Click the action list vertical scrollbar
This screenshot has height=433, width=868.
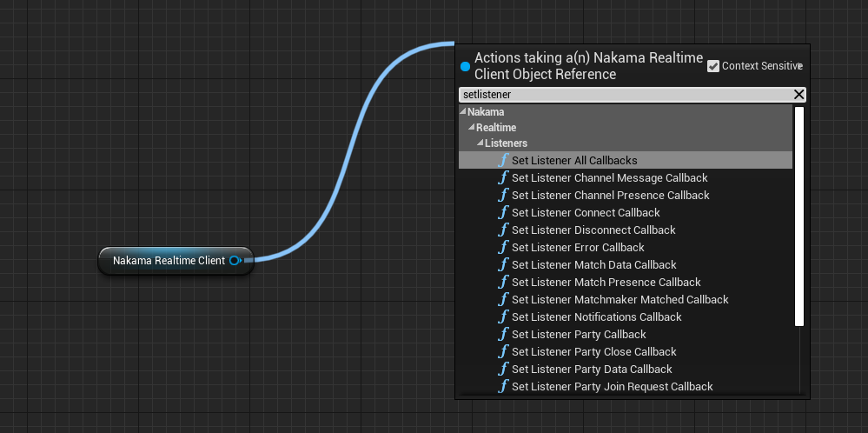point(798,216)
